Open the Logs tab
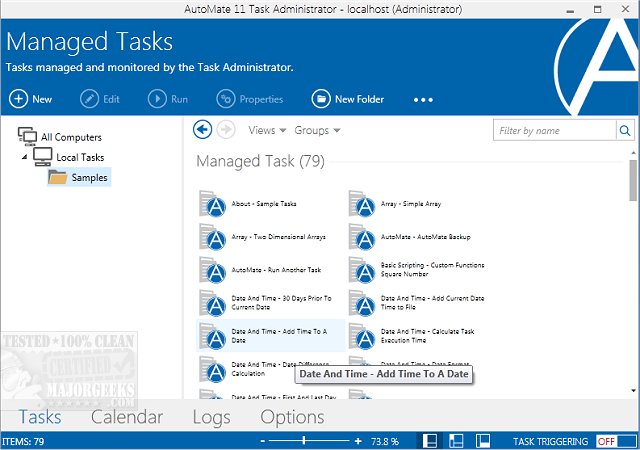This screenshot has height=450, width=640. click(211, 417)
